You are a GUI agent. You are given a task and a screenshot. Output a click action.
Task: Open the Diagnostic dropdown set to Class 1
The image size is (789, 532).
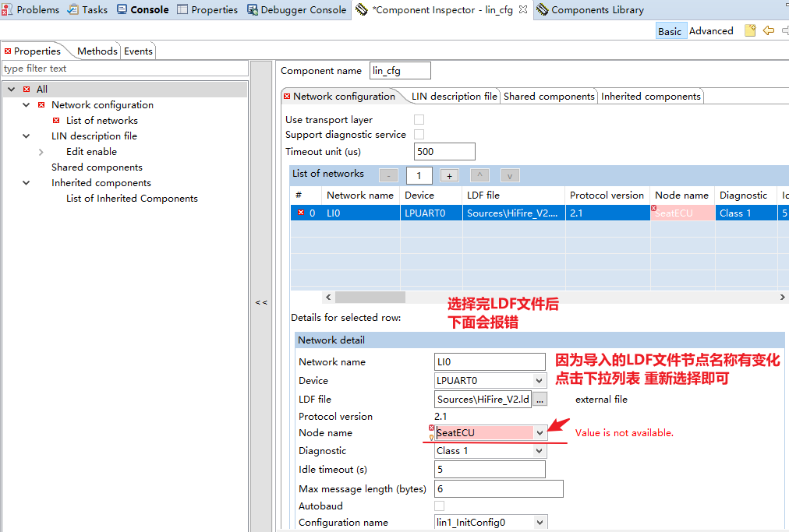[540, 450]
